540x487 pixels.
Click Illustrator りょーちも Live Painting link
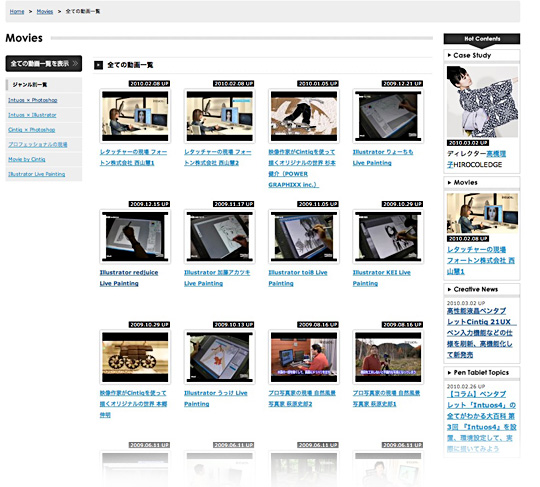(383, 157)
